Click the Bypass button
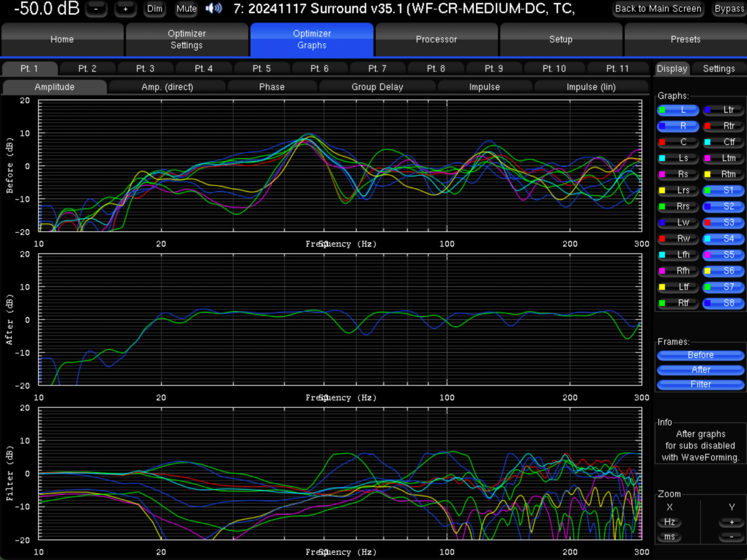Screen dimensions: 747x560 [x=729, y=9]
